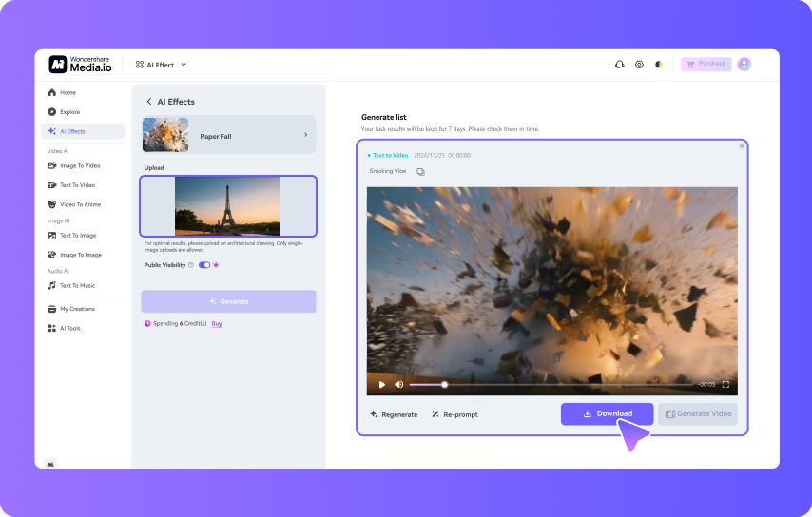Mute the video volume
The height and width of the screenshot is (517, 812).
(398, 385)
